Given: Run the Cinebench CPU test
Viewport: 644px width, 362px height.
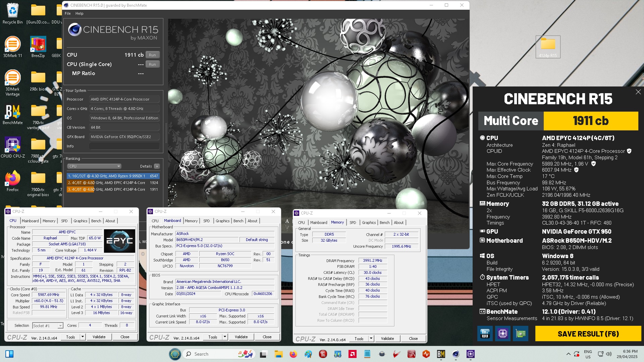Looking at the screenshot, I should (152, 55).
